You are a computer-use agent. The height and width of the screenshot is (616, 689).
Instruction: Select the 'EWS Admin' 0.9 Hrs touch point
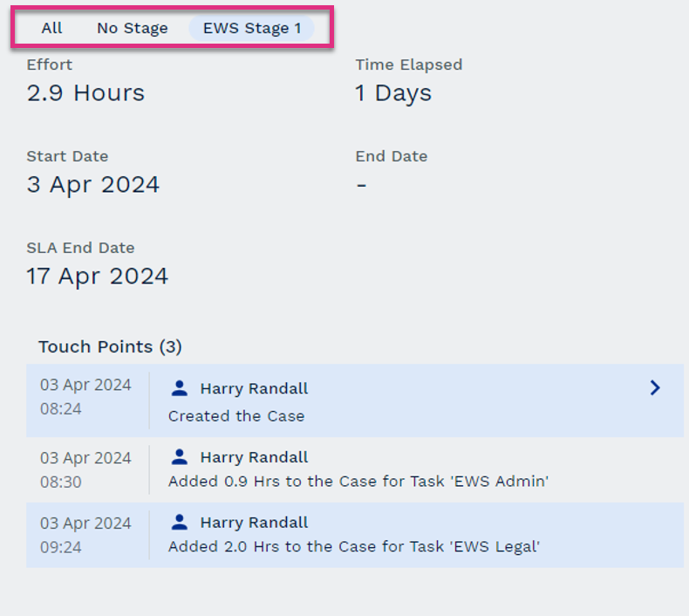[355, 469]
